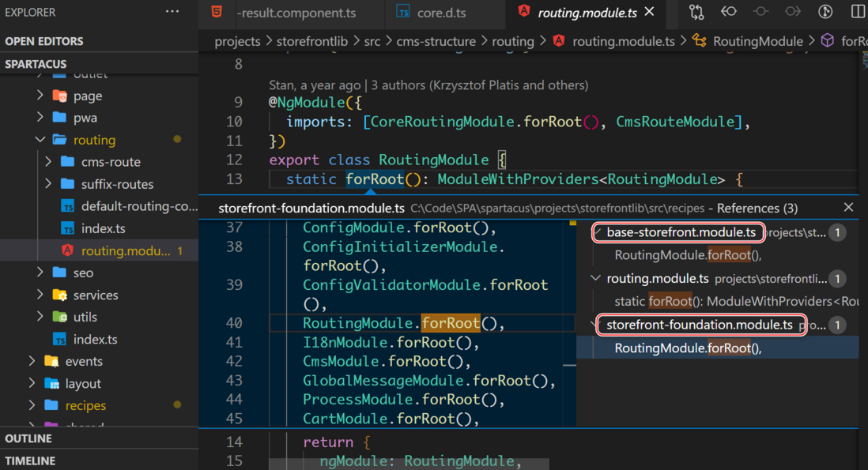Click the src breadcrumb
This screenshot has height=470, width=868.
tap(372, 41)
